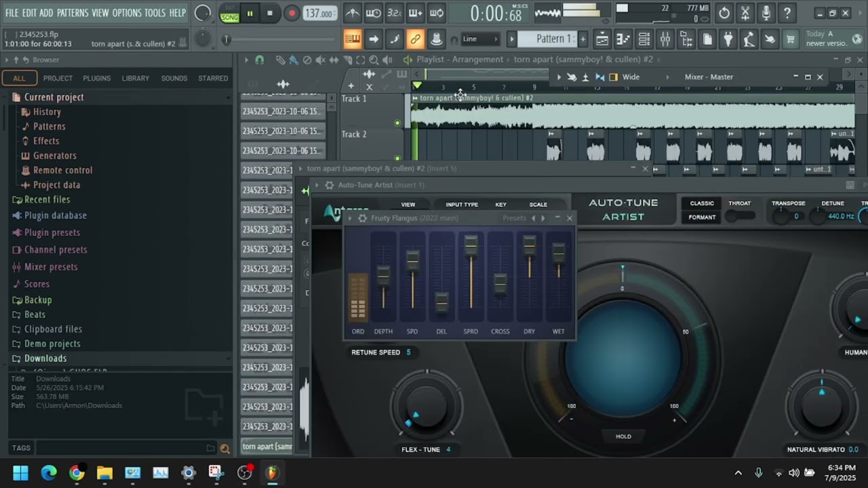Expand Plugin database folder
Viewport: 868px width, 488px height.
[x=56, y=216]
